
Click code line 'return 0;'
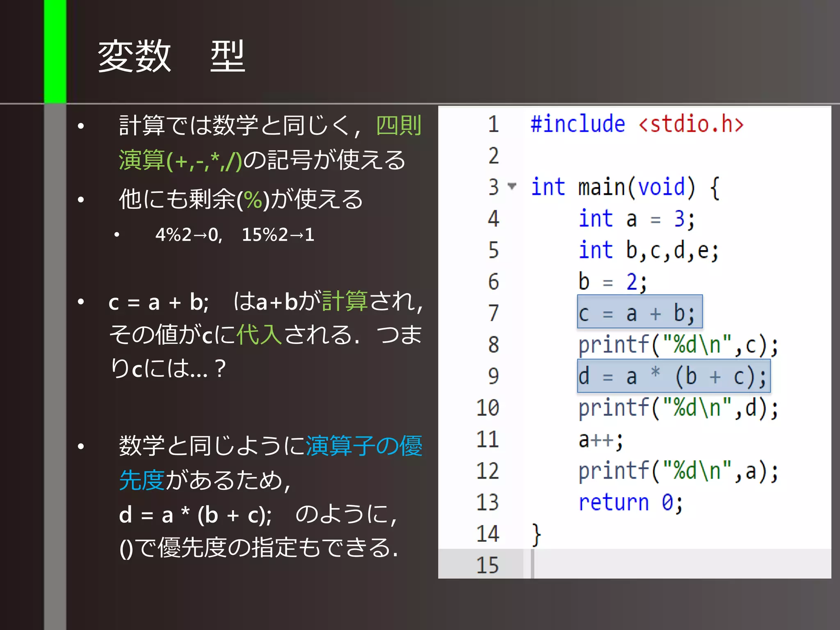631,503
